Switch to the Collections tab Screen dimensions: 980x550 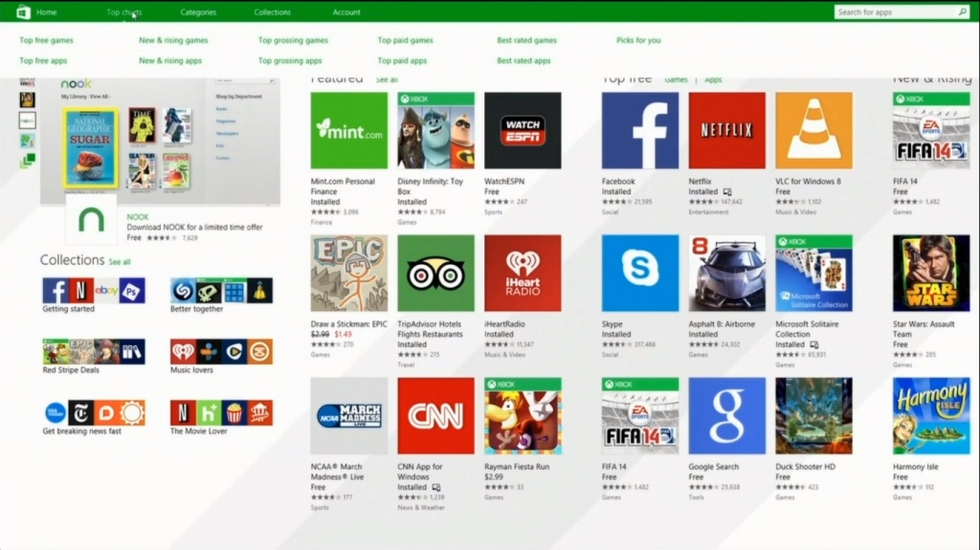pyautogui.click(x=272, y=11)
